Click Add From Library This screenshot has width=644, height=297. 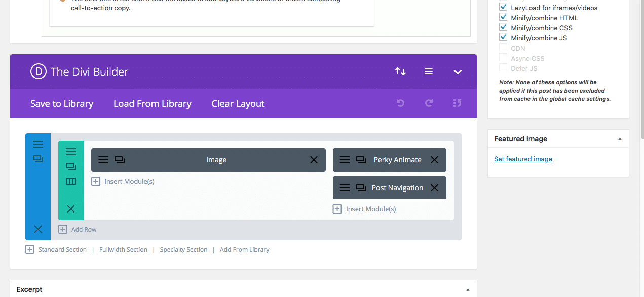[x=245, y=249]
